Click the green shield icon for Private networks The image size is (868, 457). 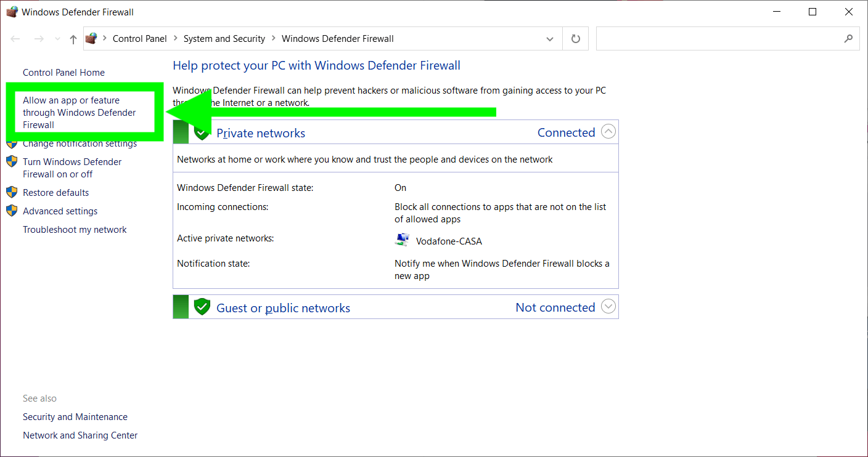tap(202, 132)
